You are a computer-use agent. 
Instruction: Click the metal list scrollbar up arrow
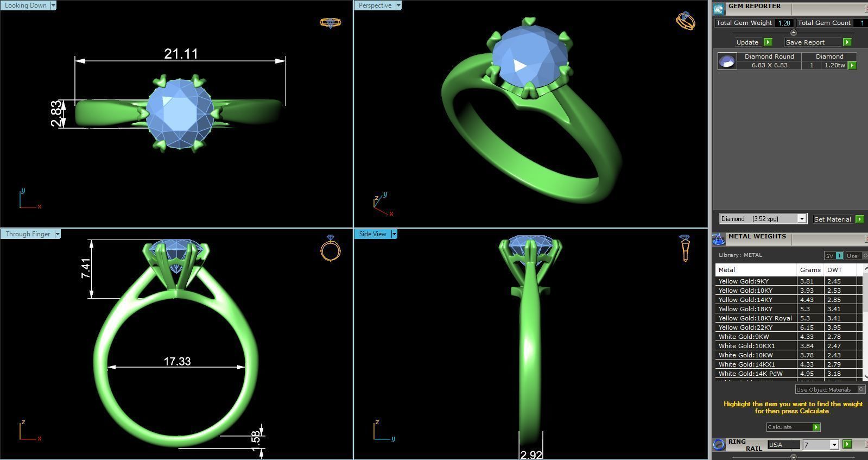pyautogui.click(x=865, y=269)
